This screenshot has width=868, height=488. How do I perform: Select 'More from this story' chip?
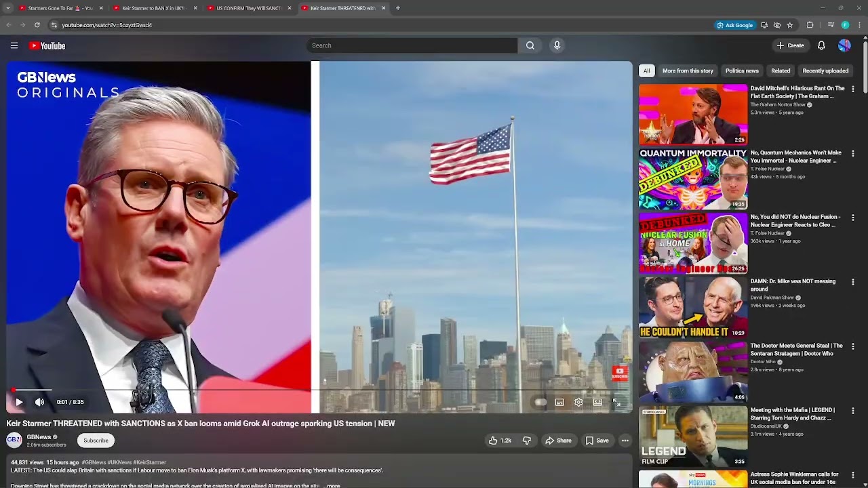pos(688,70)
